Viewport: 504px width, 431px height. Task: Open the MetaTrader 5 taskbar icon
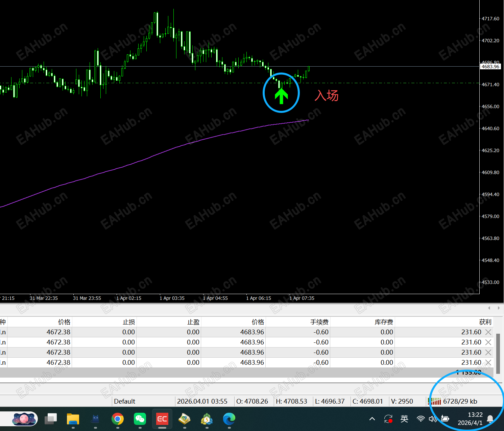pyautogui.click(x=207, y=420)
